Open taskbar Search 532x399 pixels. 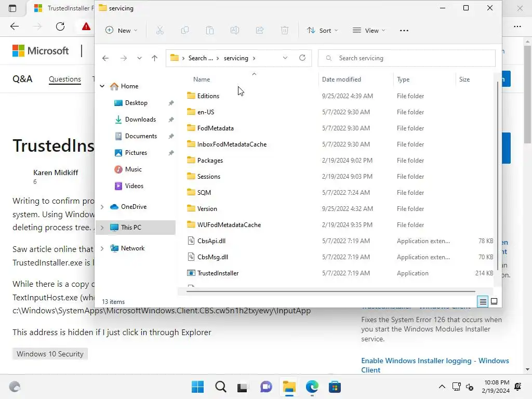pyautogui.click(x=220, y=387)
